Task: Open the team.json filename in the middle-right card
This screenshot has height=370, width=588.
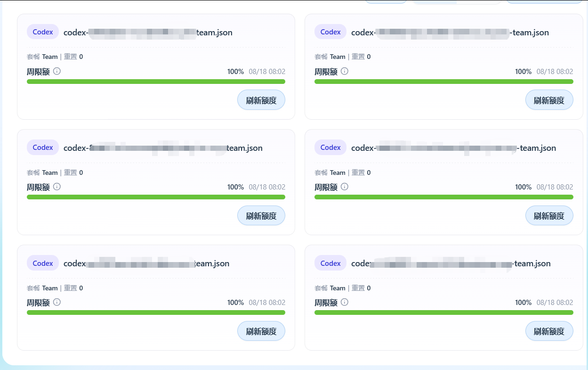Action: (454, 148)
